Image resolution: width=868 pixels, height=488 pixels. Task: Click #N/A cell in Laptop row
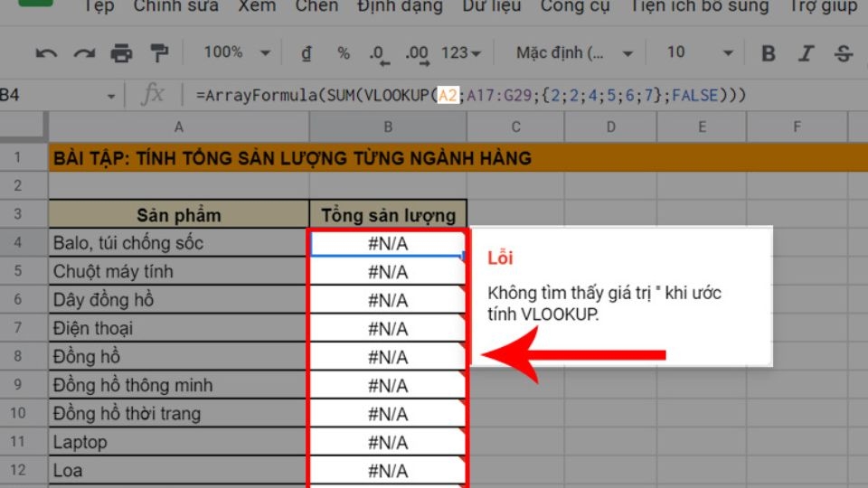(x=388, y=442)
